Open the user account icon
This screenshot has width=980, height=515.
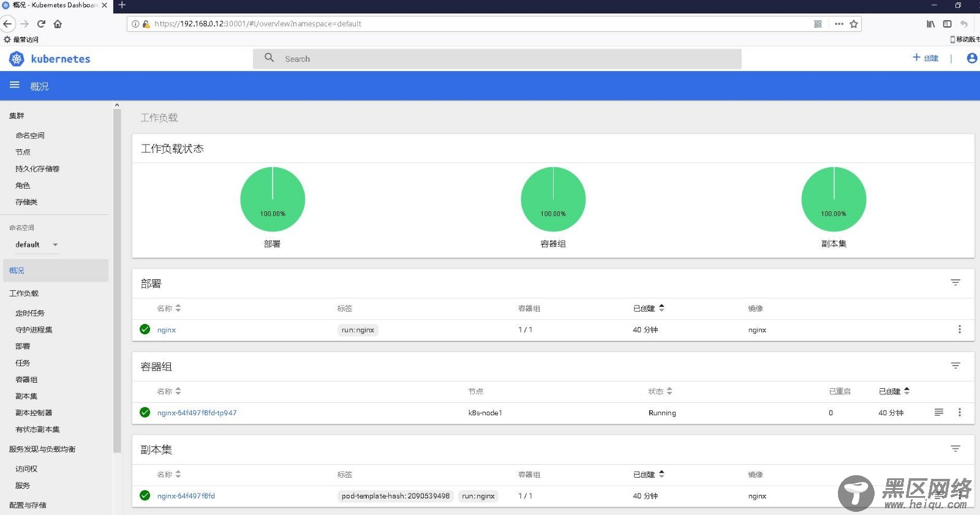(971, 58)
